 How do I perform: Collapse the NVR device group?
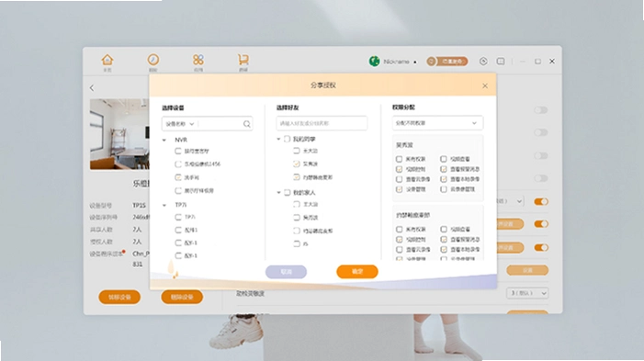164,140
